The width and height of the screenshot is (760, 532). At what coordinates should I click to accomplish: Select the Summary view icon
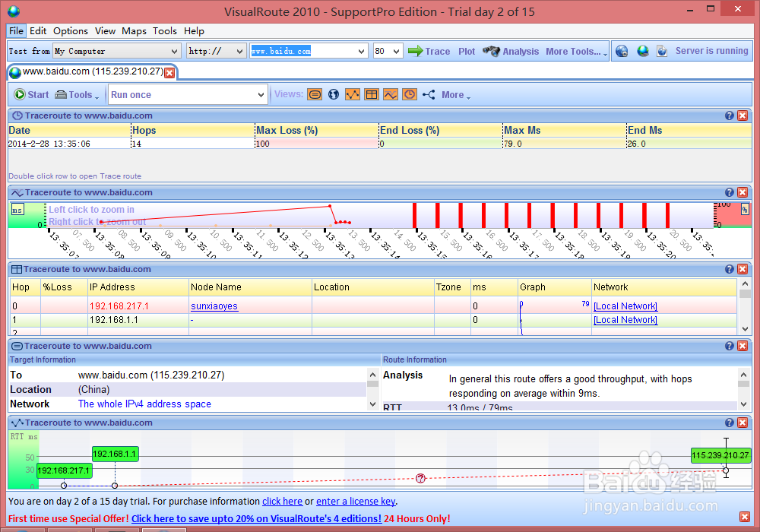(x=315, y=94)
